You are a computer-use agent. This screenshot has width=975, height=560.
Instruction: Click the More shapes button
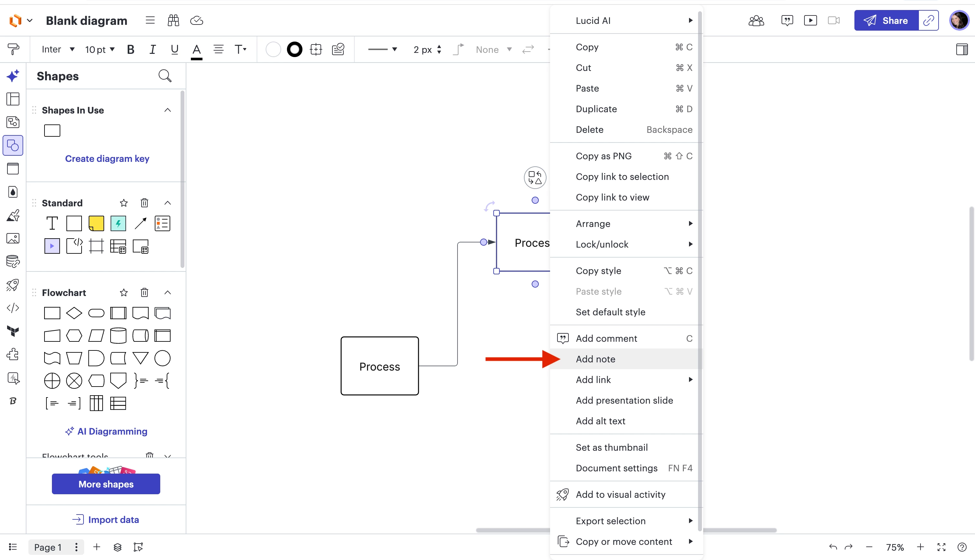click(x=106, y=484)
